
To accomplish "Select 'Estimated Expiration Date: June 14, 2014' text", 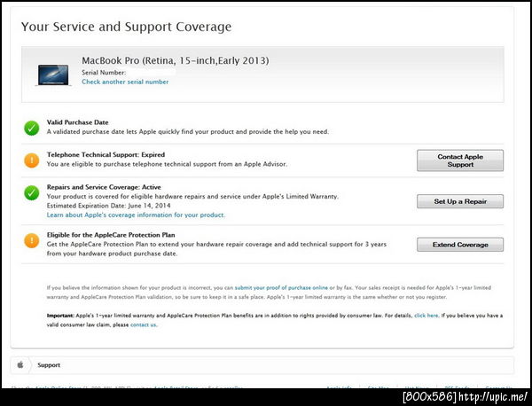I will (x=108, y=206).
